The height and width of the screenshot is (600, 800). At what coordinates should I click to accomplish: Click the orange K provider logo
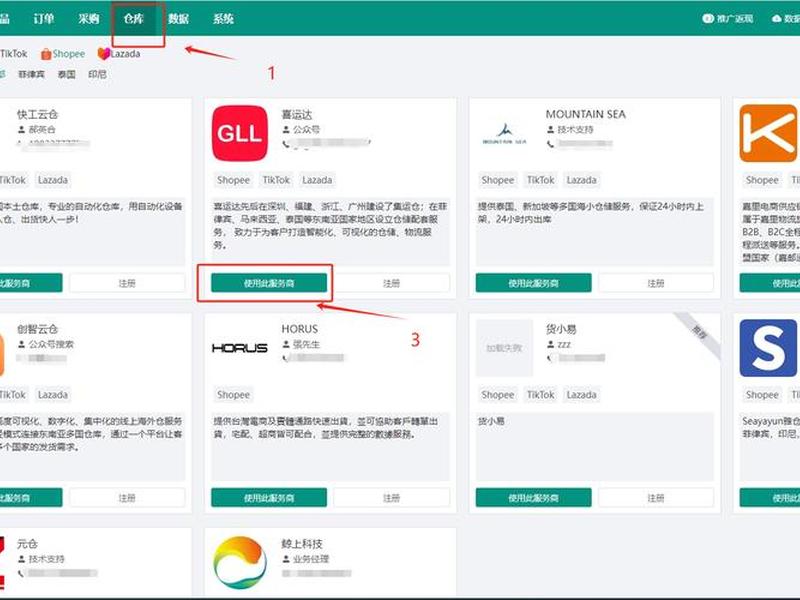coord(768,133)
